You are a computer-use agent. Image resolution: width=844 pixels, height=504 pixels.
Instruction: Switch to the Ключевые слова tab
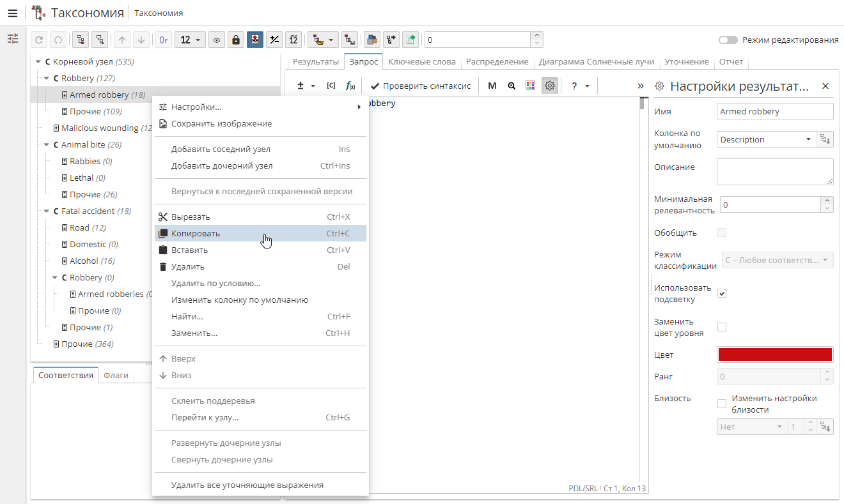tap(422, 61)
